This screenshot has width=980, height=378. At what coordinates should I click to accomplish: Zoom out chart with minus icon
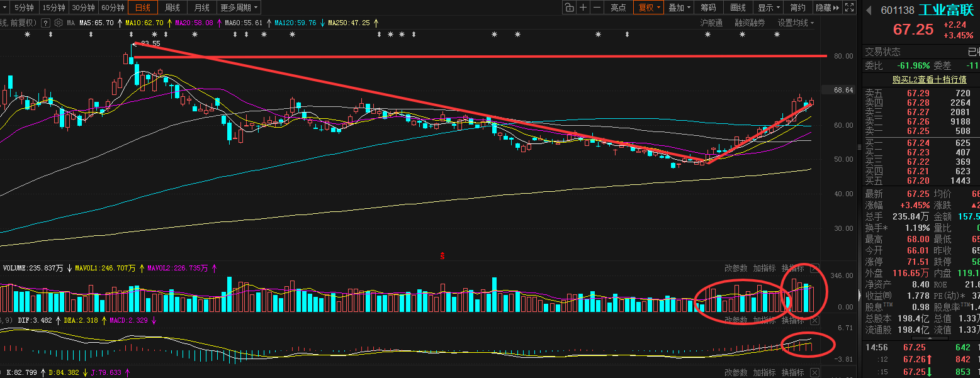coord(597,8)
